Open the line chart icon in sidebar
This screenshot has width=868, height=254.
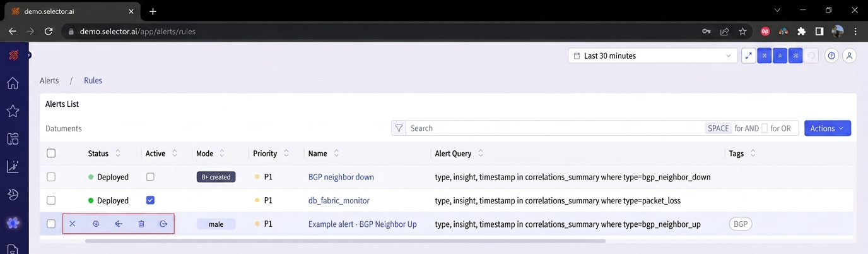tap(13, 167)
